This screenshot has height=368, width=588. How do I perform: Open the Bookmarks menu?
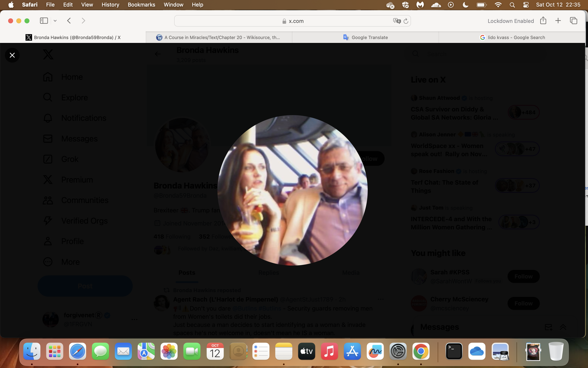click(141, 5)
